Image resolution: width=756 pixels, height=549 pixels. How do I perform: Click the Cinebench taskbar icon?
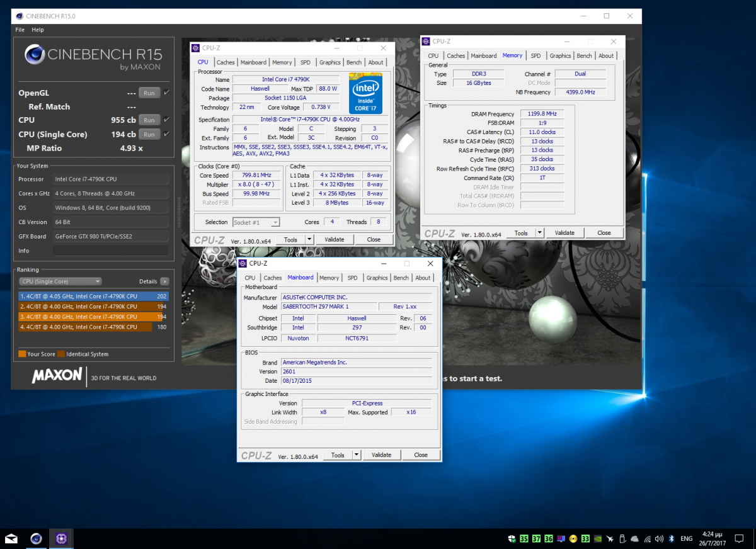[x=37, y=538]
